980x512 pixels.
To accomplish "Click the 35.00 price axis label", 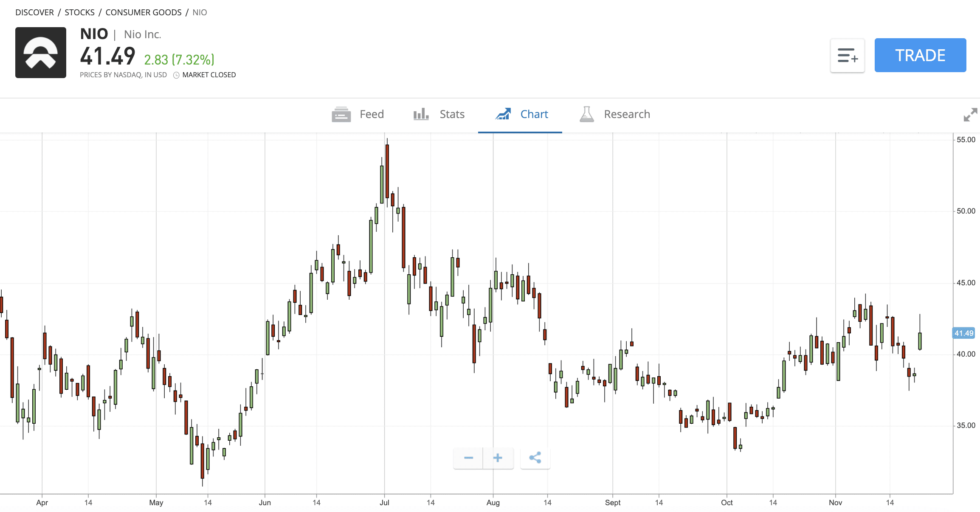I will point(966,425).
